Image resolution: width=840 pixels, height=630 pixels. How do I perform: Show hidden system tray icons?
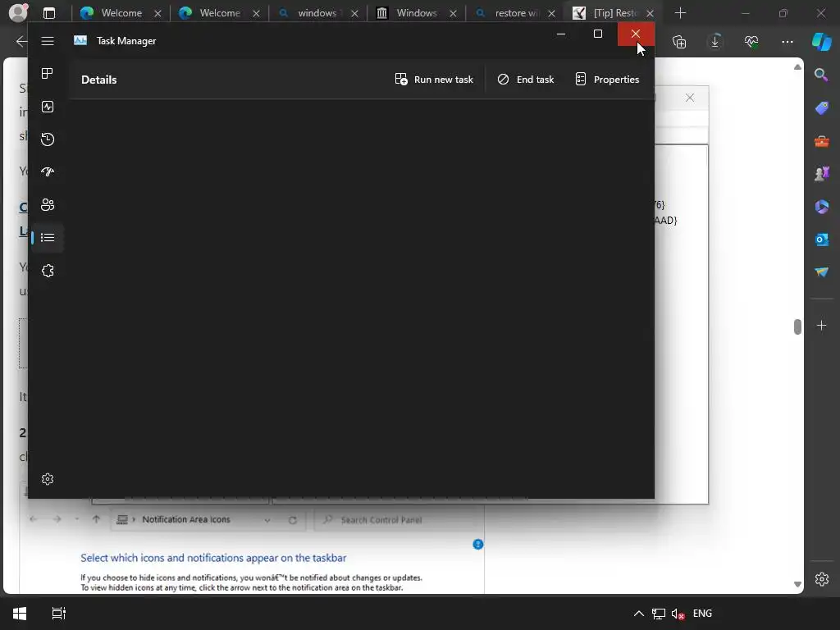click(x=638, y=614)
